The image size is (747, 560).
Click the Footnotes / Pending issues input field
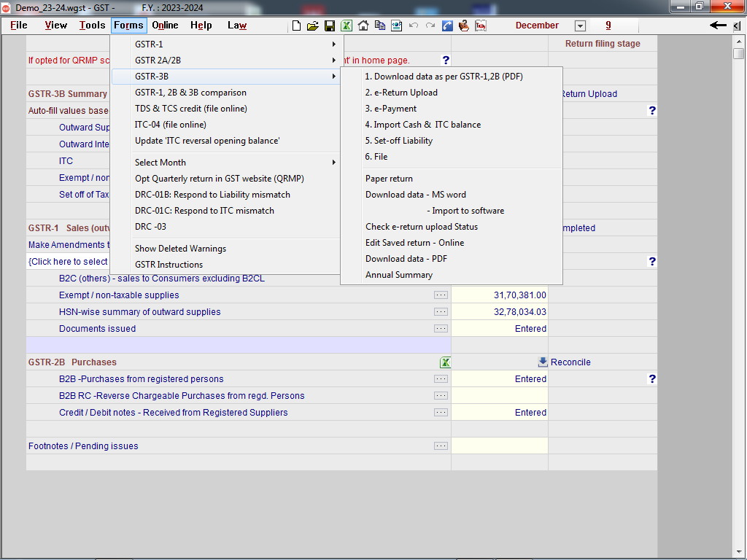pos(499,446)
